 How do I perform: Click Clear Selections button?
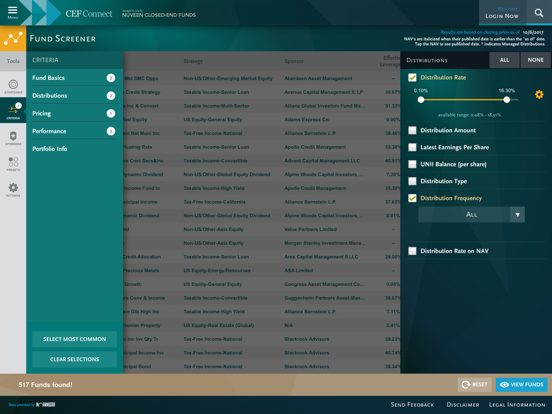click(74, 359)
